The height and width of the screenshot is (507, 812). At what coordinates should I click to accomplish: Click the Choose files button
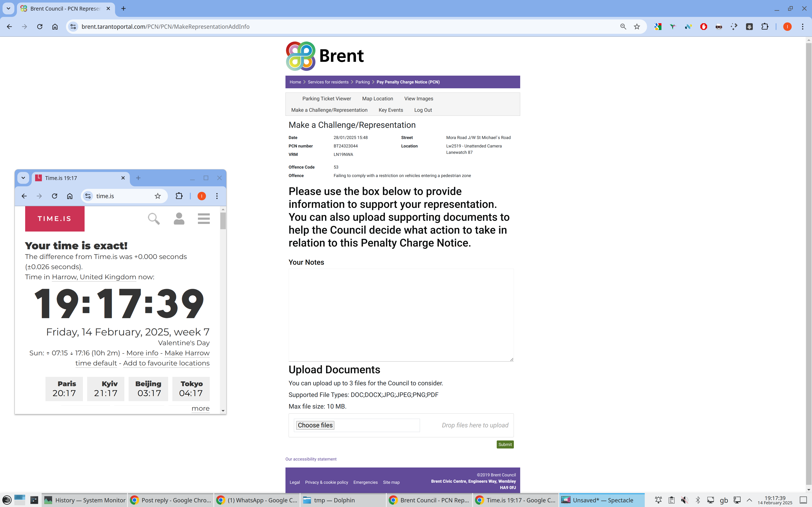pyautogui.click(x=315, y=425)
